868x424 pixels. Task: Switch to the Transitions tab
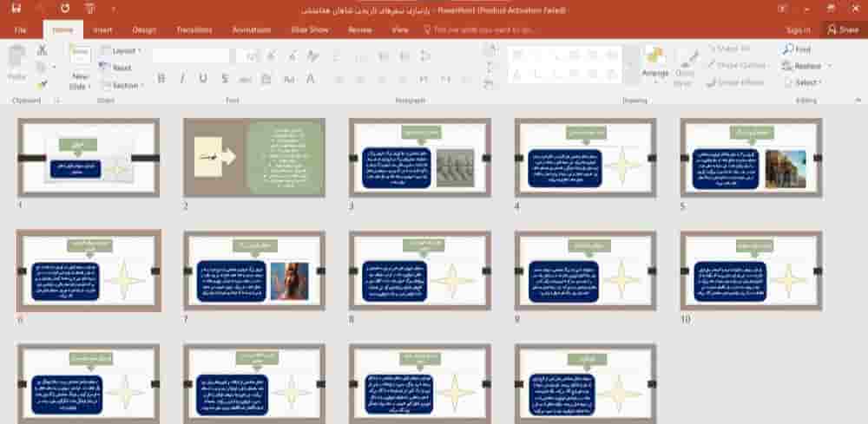point(194,29)
